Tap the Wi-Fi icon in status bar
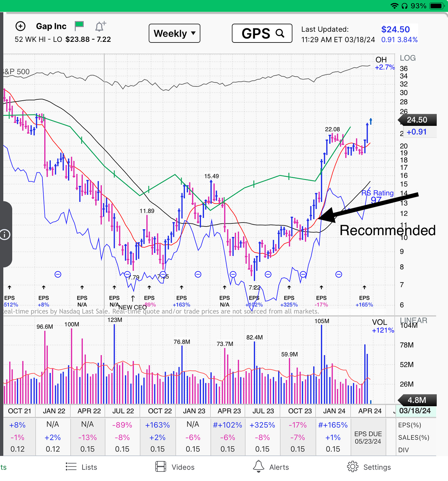 [x=394, y=6]
